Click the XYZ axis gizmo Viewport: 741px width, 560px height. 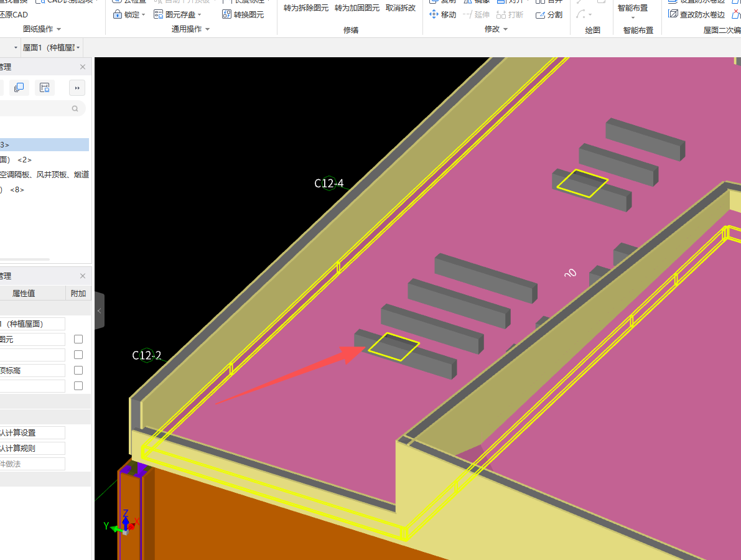pyautogui.click(x=124, y=523)
